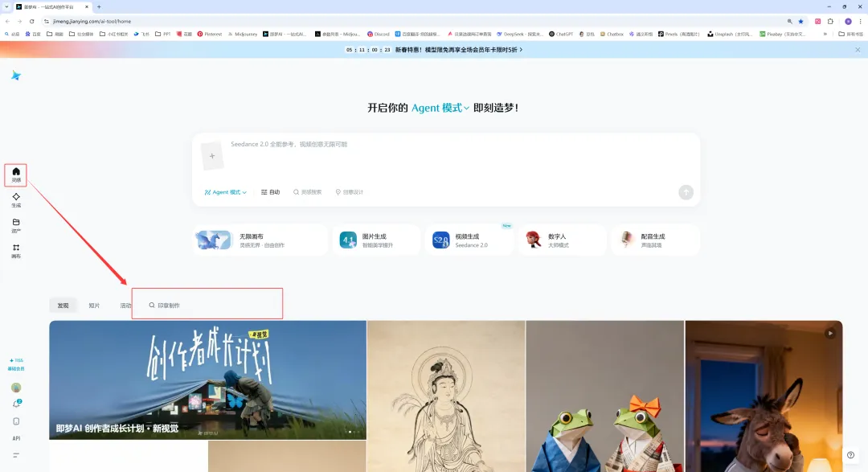The width and height of the screenshot is (868, 472).
Task: Open the Discord bookmark
Action: click(378, 35)
